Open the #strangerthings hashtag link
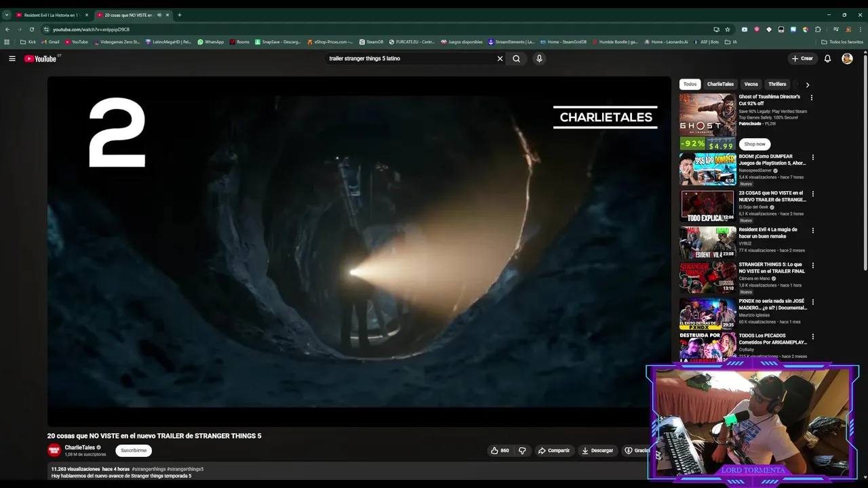868x488 pixels. pos(149,469)
